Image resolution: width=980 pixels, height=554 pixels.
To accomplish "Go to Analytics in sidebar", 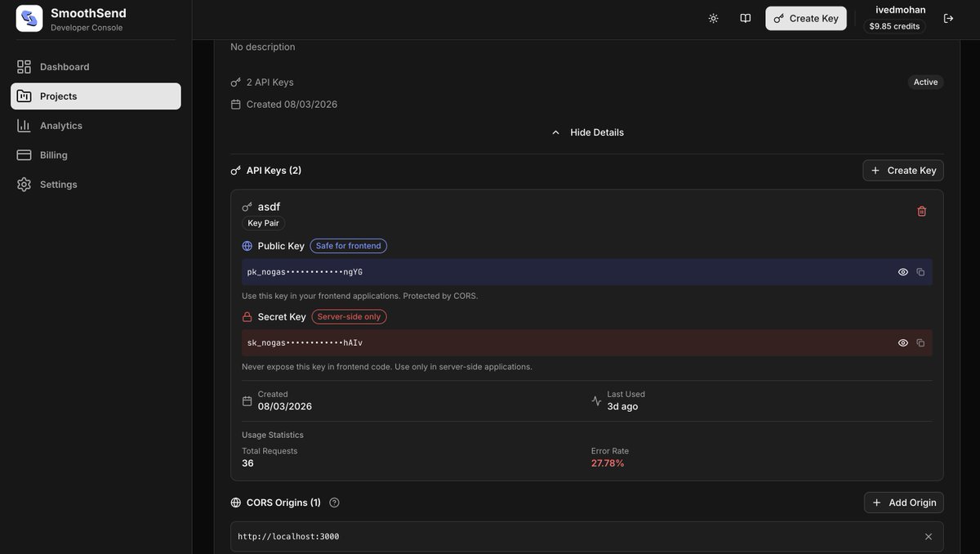I will point(96,126).
